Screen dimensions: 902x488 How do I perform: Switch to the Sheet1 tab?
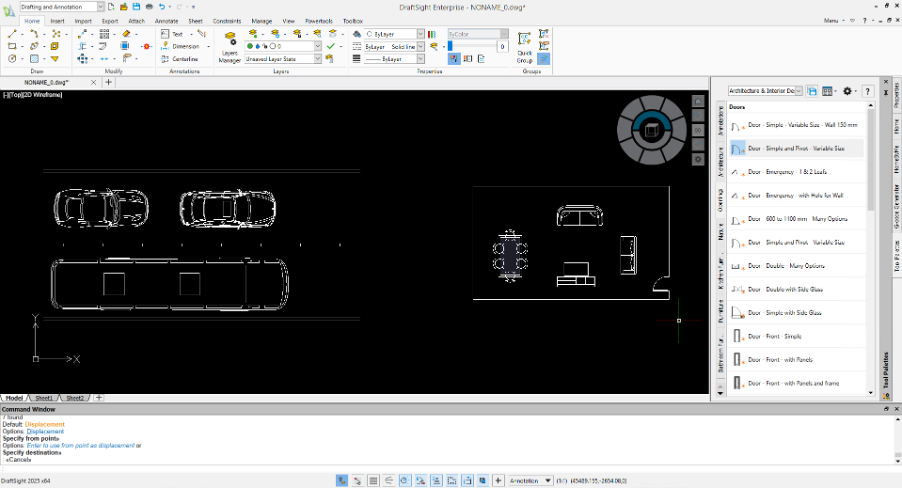(x=45, y=398)
